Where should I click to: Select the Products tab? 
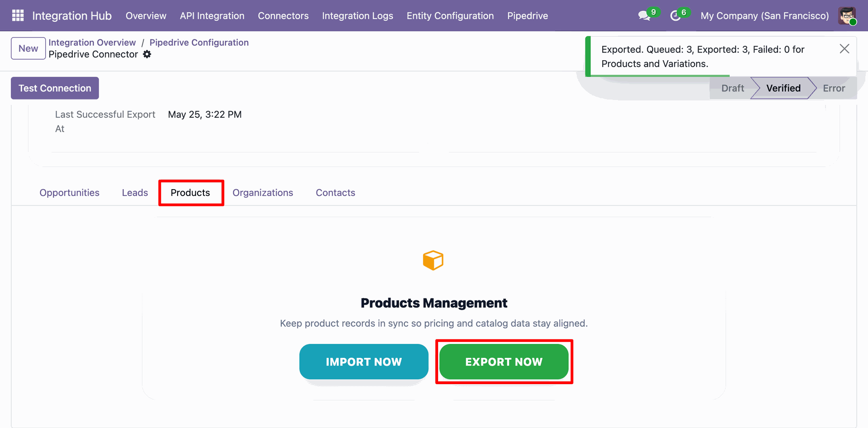[x=190, y=193]
